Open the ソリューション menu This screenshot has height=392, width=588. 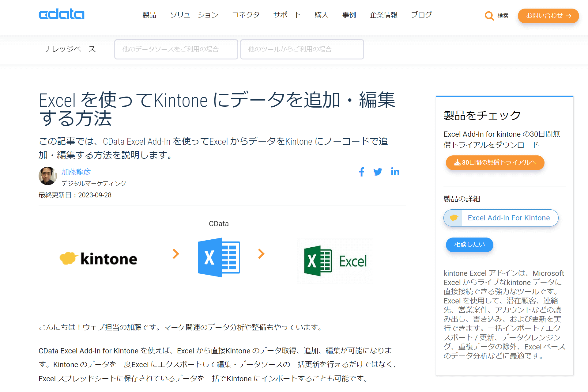click(194, 15)
